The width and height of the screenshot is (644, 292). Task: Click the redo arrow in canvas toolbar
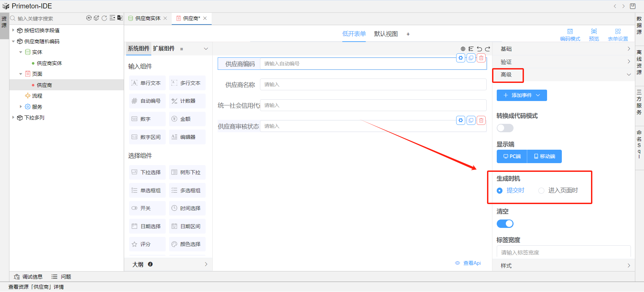(x=487, y=49)
